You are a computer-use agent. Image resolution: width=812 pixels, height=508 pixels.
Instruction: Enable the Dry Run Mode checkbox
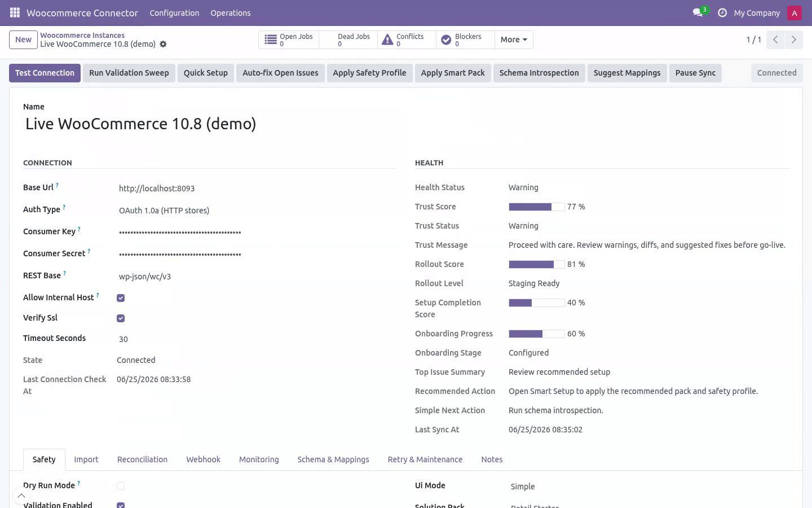[121, 486]
